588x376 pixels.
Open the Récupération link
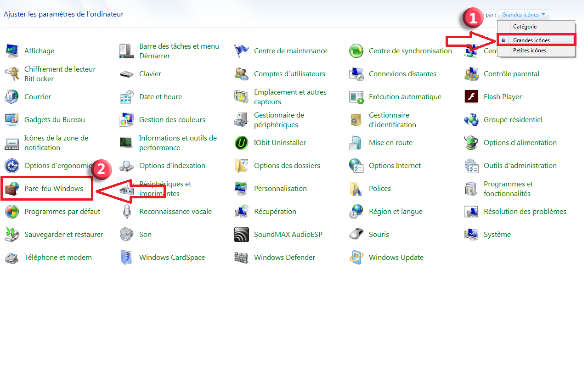pyautogui.click(x=275, y=211)
